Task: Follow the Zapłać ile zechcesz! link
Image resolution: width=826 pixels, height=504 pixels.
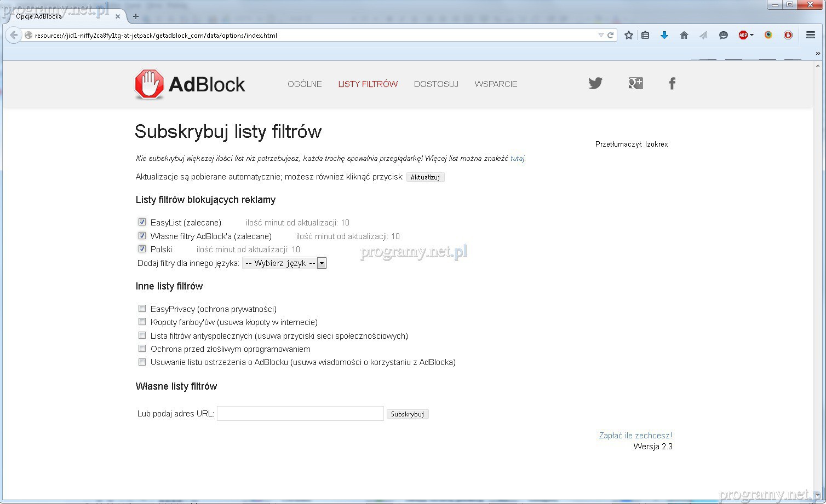Action: (635, 436)
